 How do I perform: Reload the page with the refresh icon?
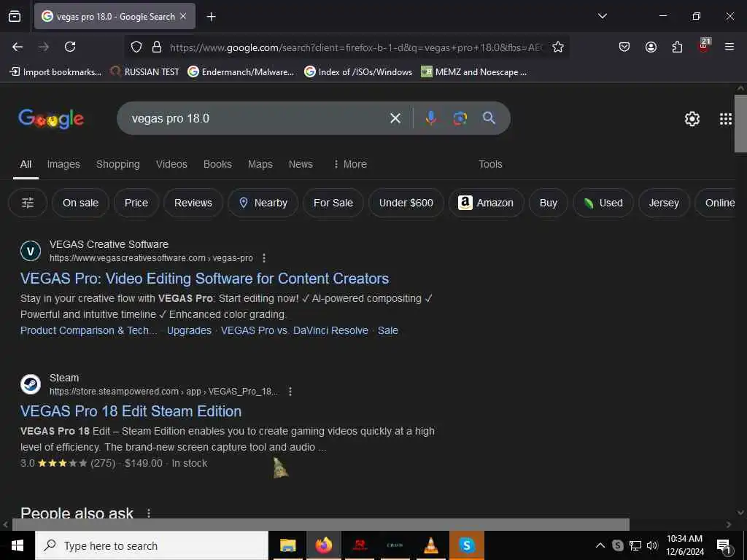click(x=70, y=47)
